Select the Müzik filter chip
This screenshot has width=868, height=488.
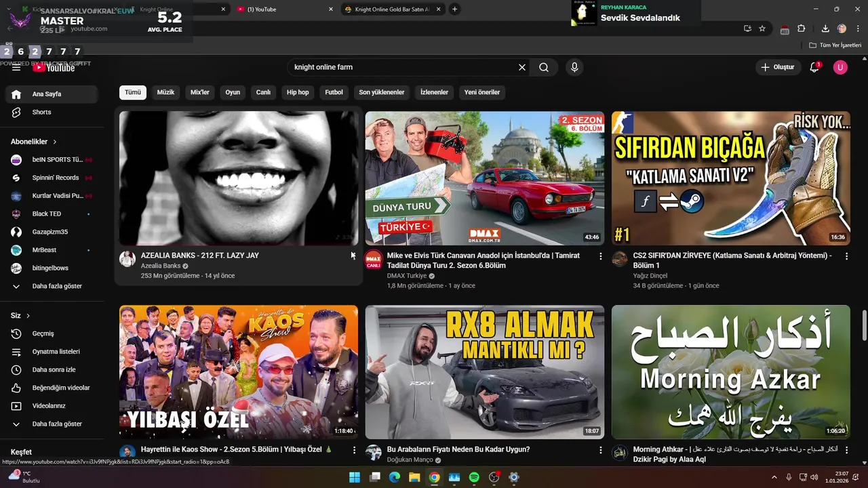point(165,92)
